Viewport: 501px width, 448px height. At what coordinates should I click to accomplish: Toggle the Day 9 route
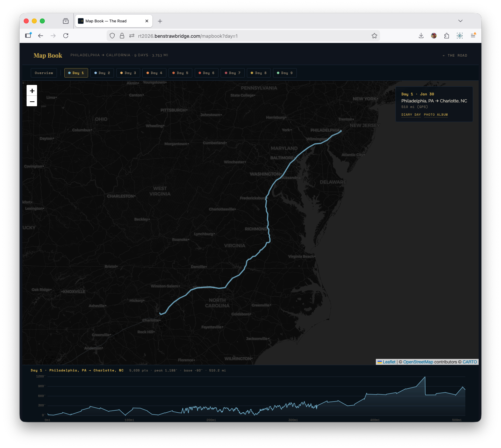click(x=285, y=73)
